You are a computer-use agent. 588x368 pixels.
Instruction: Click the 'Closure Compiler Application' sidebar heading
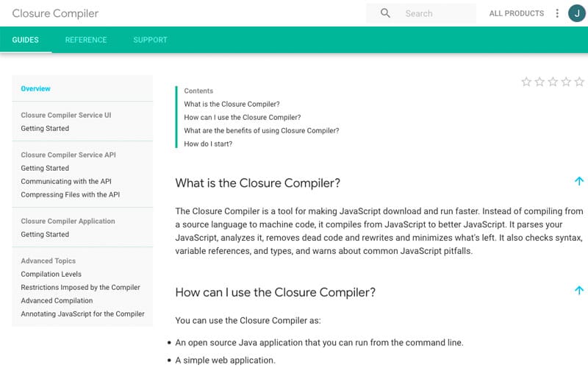click(x=68, y=222)
